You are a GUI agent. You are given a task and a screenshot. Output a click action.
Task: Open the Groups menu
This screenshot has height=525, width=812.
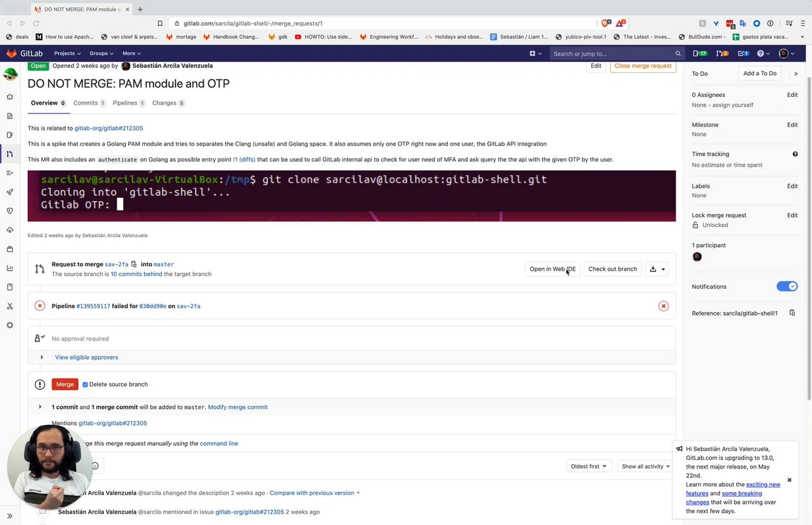pyautogui.click(x=101, y=53)
